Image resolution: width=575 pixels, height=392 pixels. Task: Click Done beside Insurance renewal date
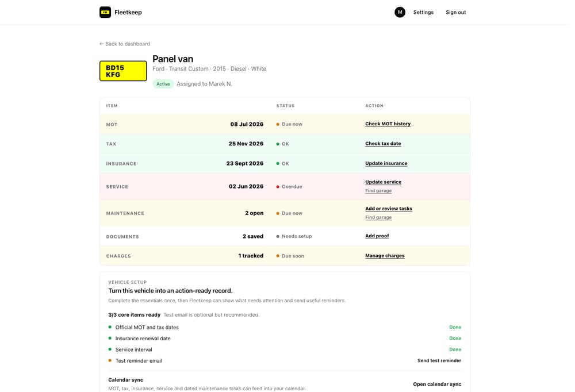455,339
